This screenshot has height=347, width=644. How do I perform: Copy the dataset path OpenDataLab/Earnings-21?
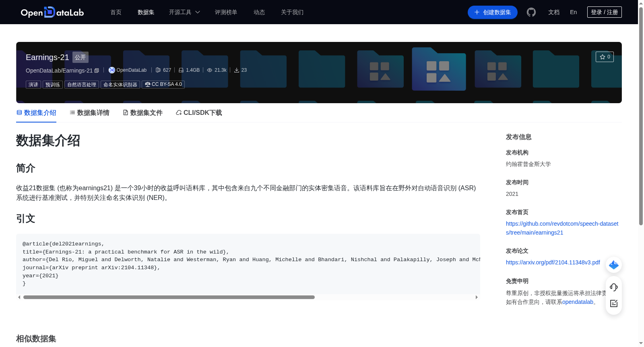click(97, 71)
